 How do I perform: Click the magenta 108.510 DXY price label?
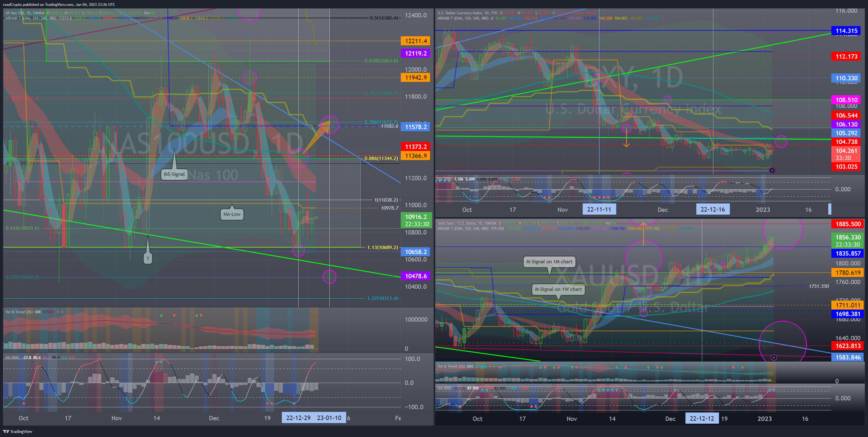pyautogui.click(x=846, y=100)
